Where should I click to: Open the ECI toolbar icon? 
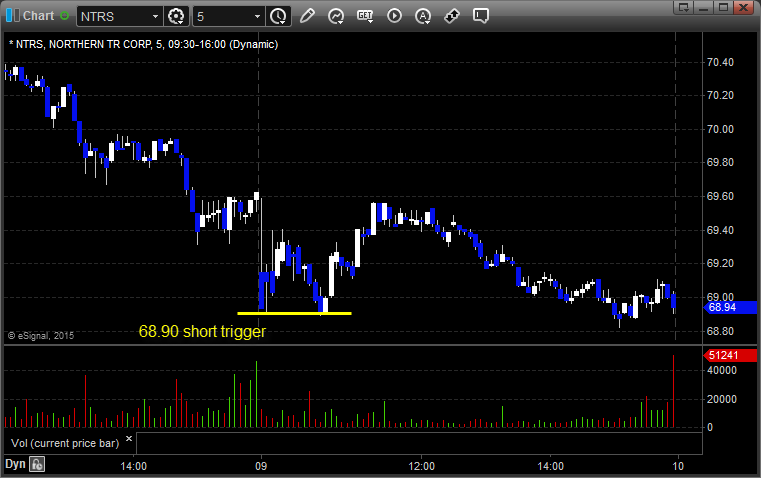[365, 16]
